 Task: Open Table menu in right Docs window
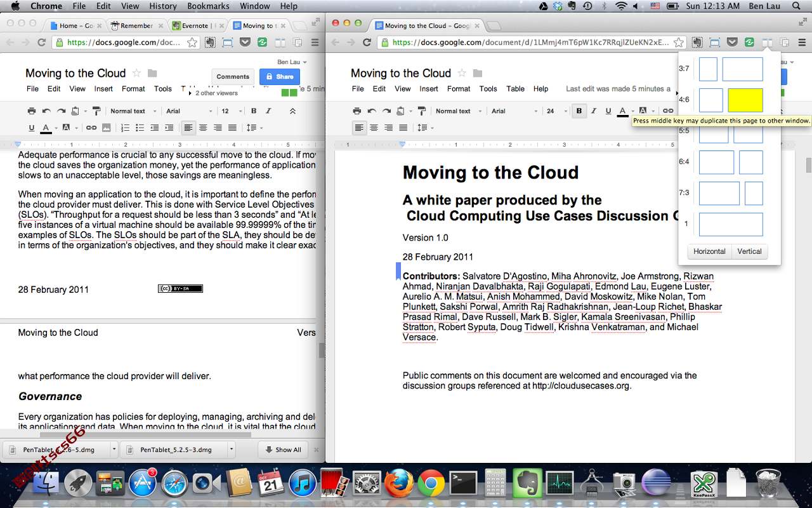tap(515, 89)
